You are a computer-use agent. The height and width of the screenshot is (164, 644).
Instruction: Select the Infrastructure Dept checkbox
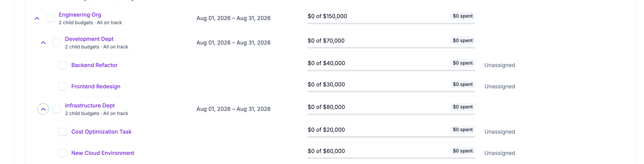click(x=56, y=109)
